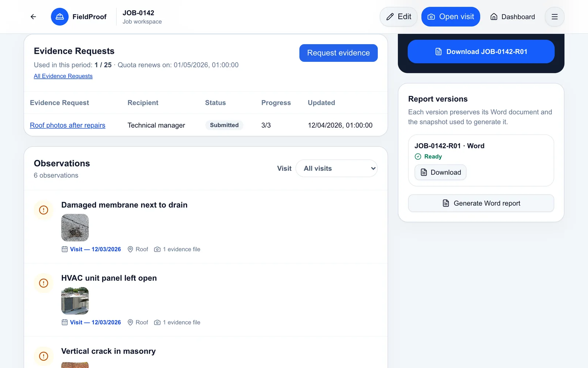Click the Evidence Request column header

point(60,103)
